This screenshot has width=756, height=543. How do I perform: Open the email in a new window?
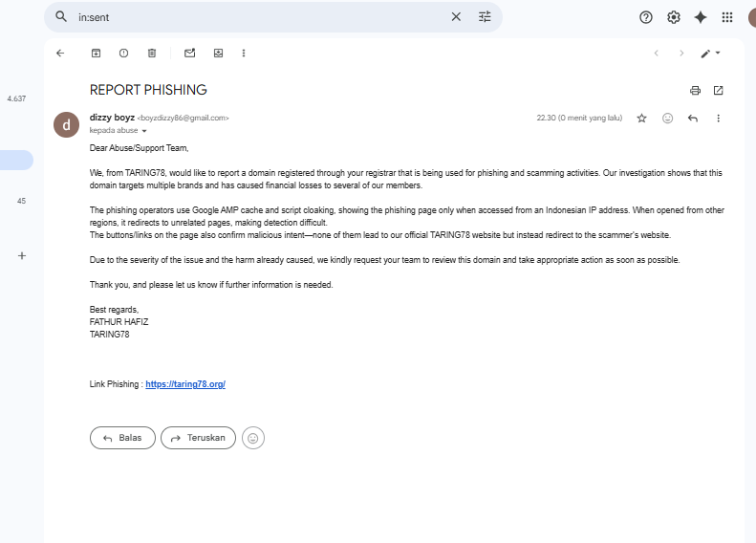(x=718, y=91)
